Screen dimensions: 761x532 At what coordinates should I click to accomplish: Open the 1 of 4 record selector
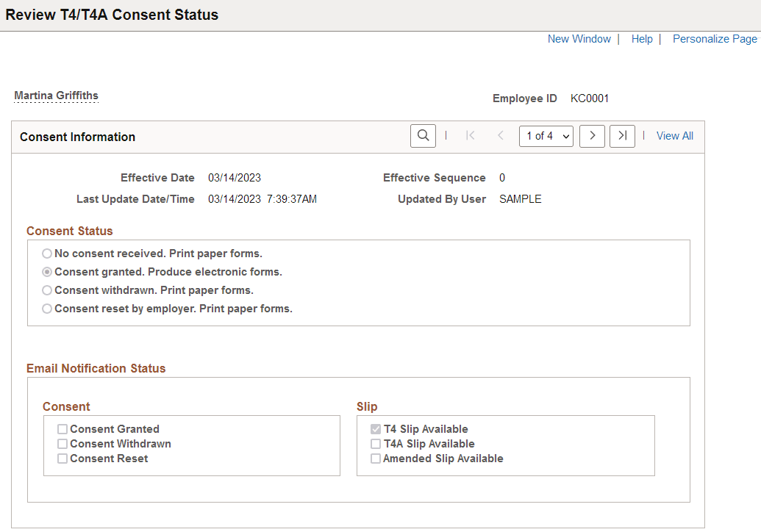546,136
